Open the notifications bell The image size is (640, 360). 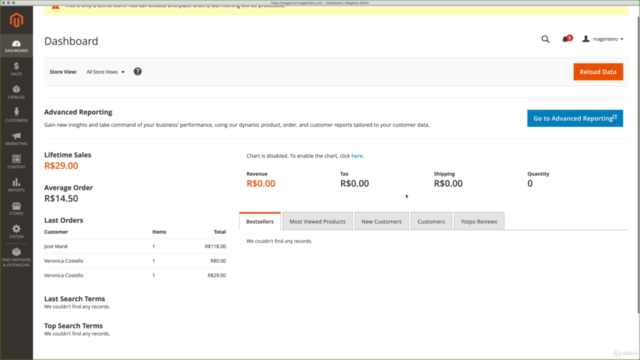(567, 39)
